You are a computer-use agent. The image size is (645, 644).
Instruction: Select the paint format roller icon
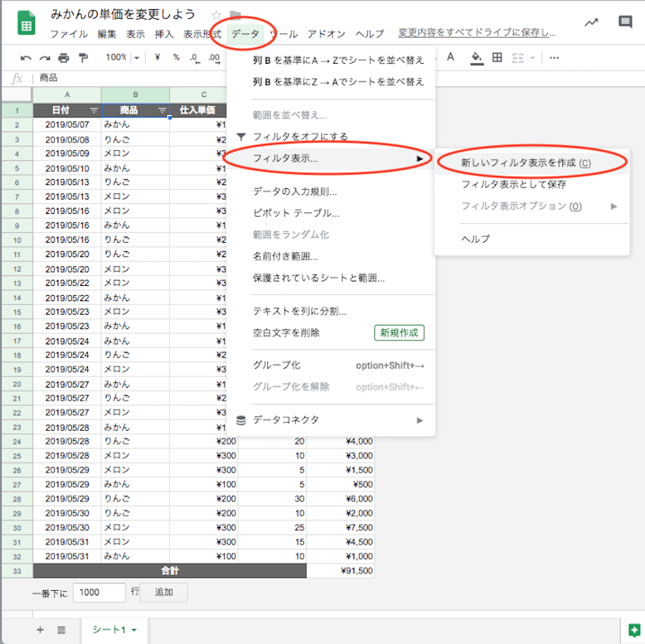tap(83, 58)
